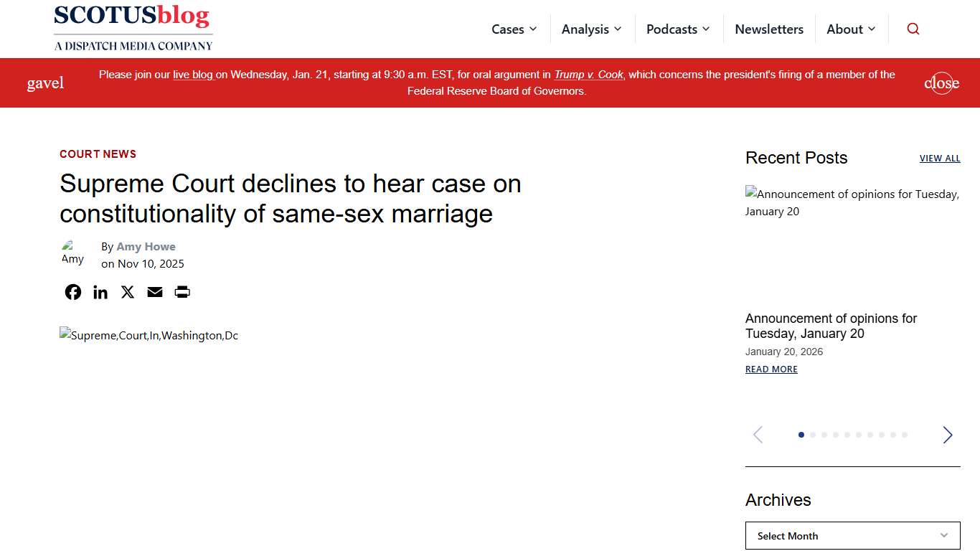
Task: Select Newsletters in the navigation bar
Action: click(x=769, y=29)
